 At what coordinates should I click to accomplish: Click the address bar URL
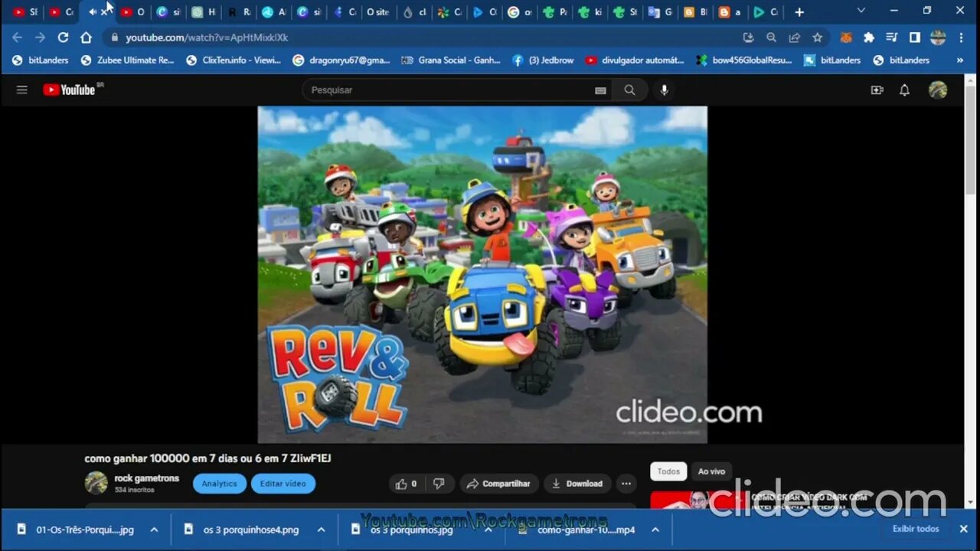[x=207, y=37]
